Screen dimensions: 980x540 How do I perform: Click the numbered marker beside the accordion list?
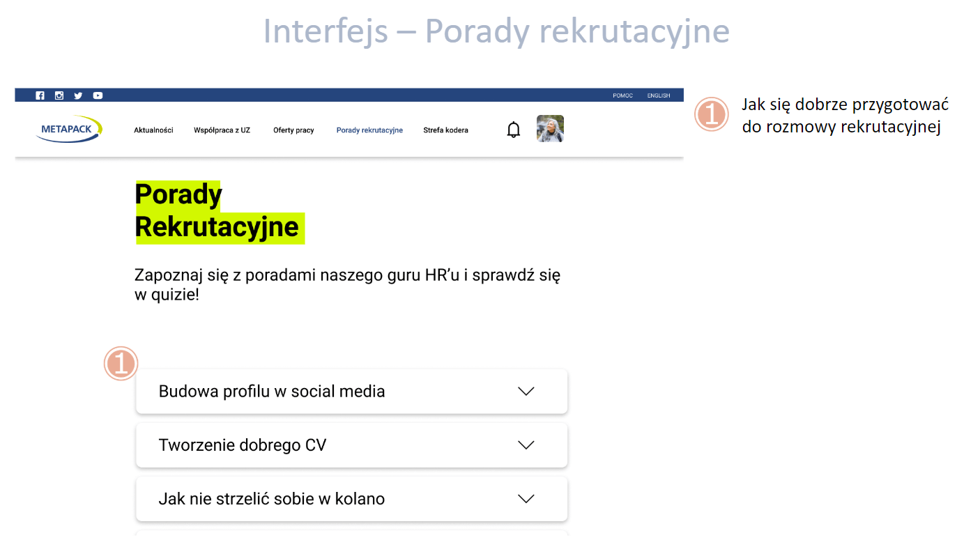point(121,364)
